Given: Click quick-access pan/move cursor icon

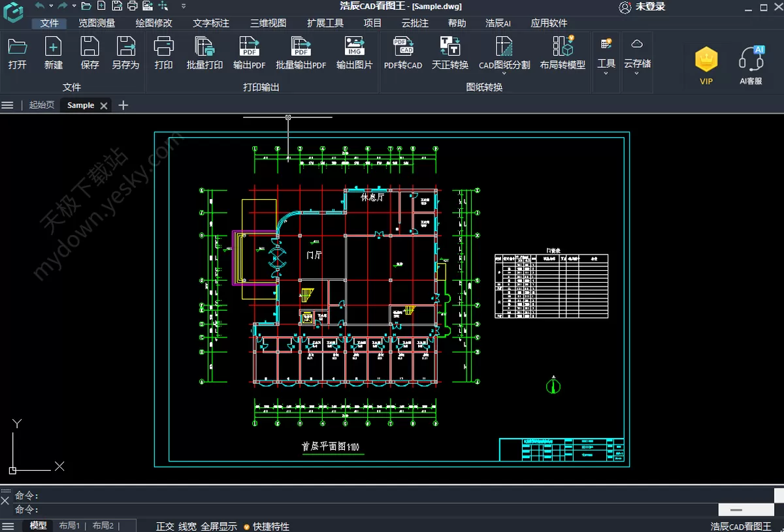Looking at the screenshot, I should pyautogui.click(x=164, y=6).
